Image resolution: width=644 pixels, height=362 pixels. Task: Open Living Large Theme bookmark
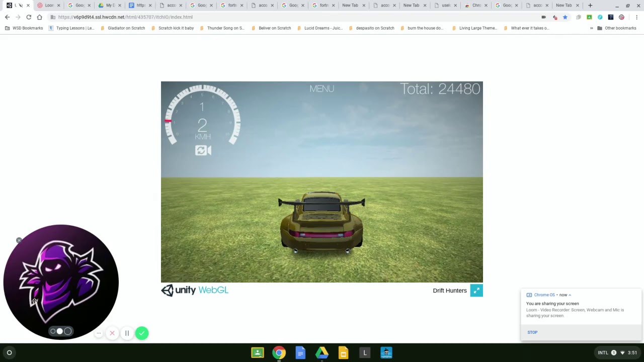coord(474,28)
